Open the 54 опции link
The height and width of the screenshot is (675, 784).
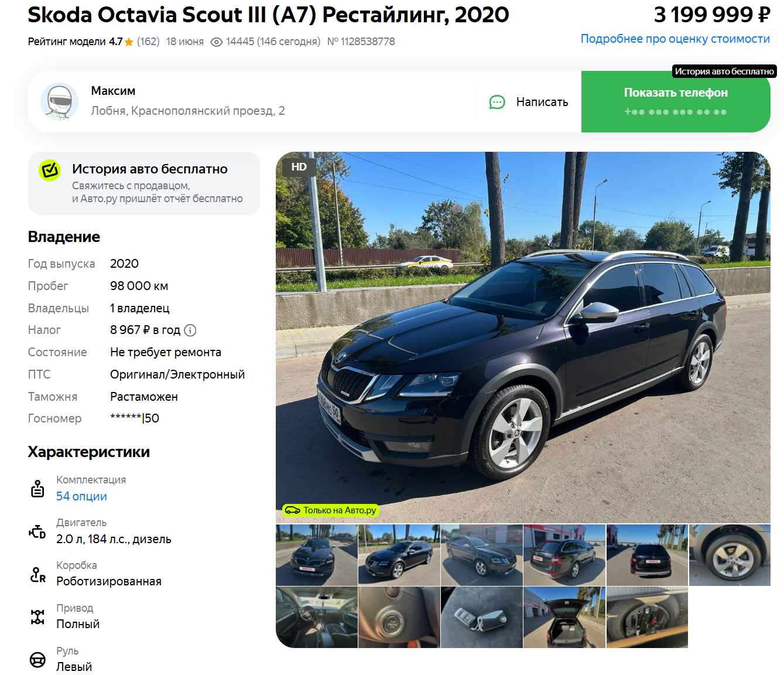81,496
